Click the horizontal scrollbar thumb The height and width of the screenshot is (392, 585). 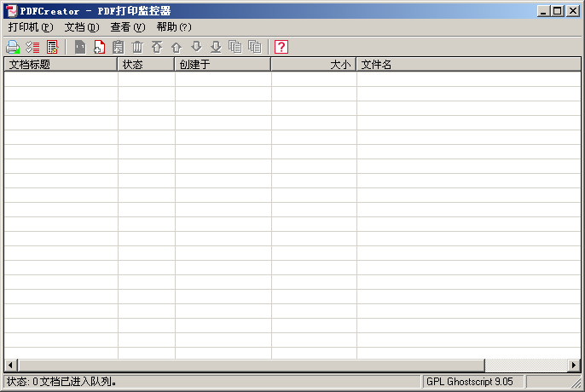pyautogui.click(x=251, y=365)
